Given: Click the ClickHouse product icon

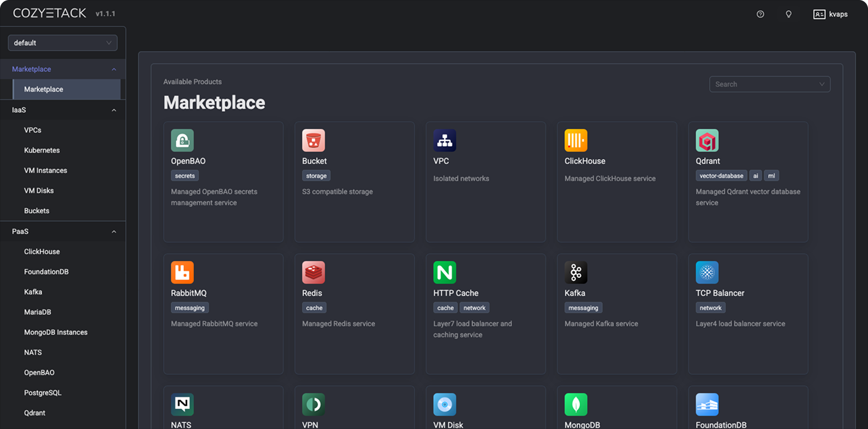Looking at the screenshot, I should click(575, 141).
